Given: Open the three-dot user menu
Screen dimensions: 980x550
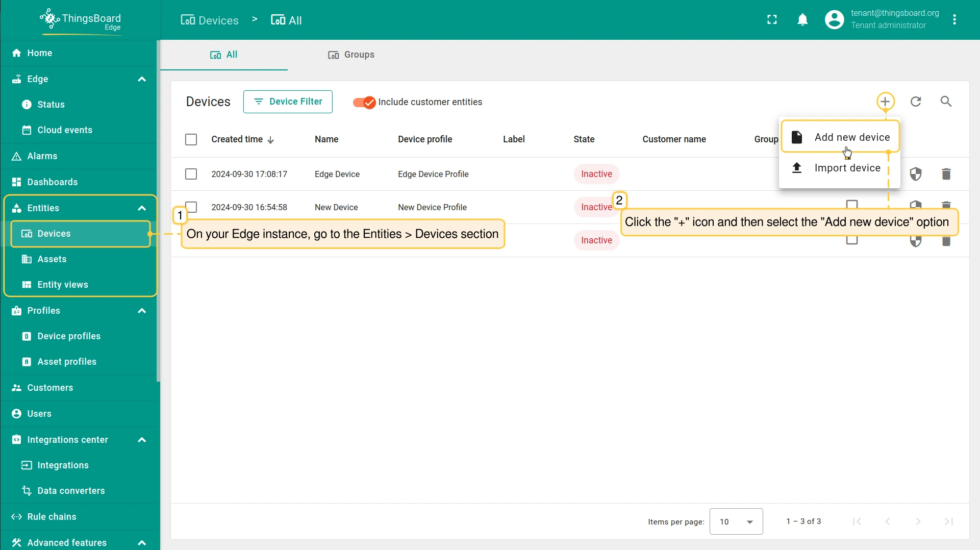Looking at the screenshot, I should [x=954, y=20].
